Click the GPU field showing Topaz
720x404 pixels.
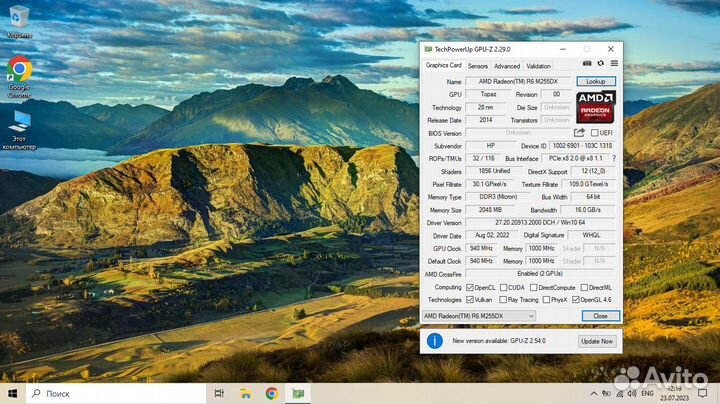click(x=488, y=94)
